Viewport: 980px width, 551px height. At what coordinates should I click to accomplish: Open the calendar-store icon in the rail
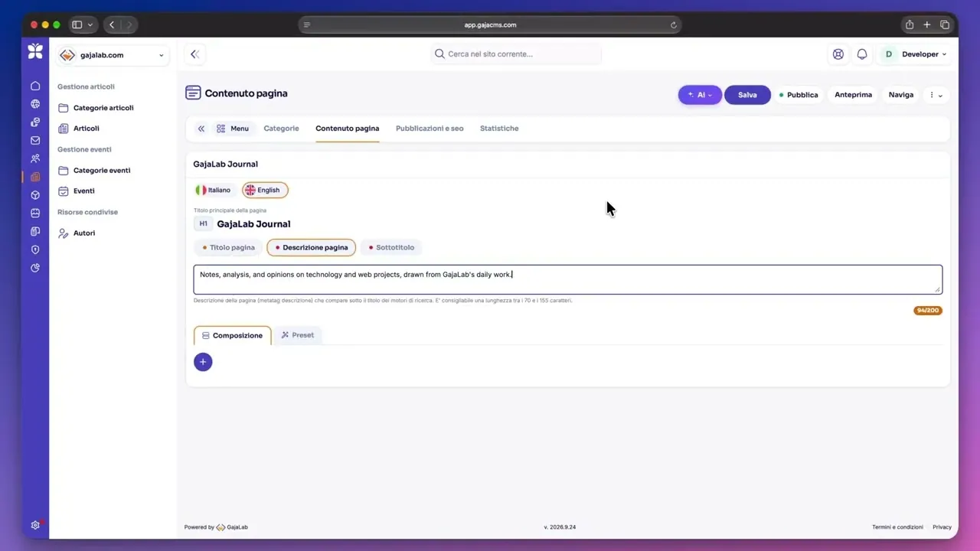[x=35, y=214]
